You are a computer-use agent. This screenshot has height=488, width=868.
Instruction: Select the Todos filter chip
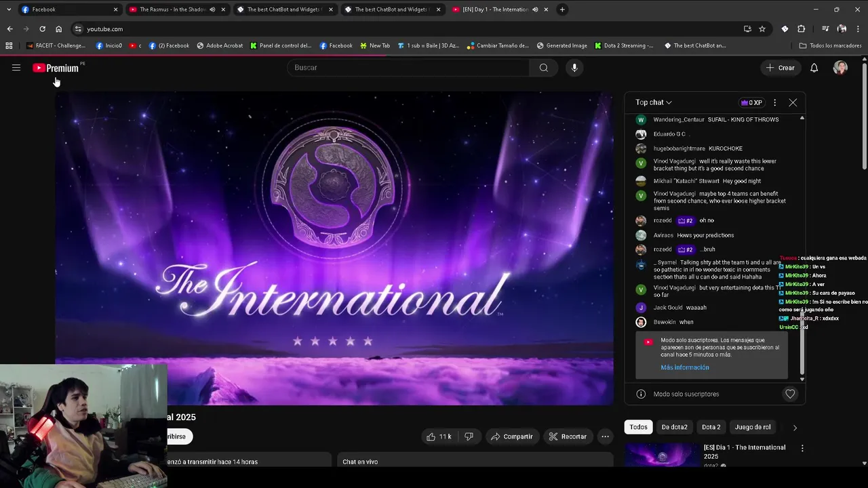(x=638, y=427)
